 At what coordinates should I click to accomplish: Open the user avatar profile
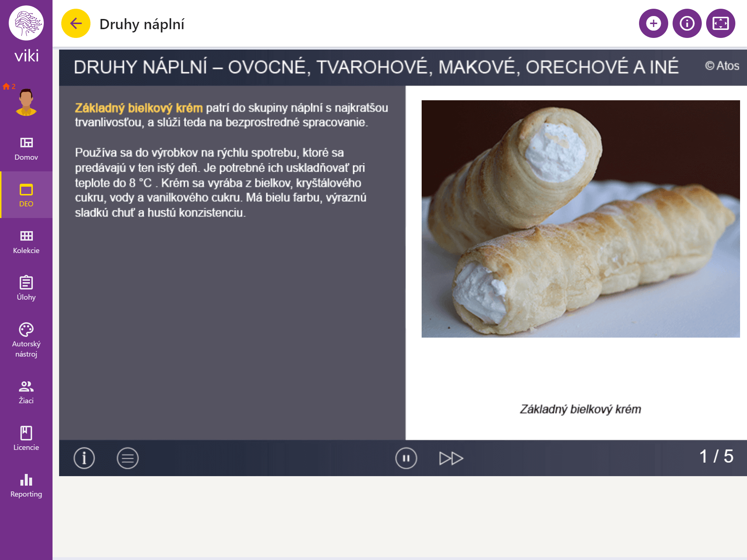[26, 102]
